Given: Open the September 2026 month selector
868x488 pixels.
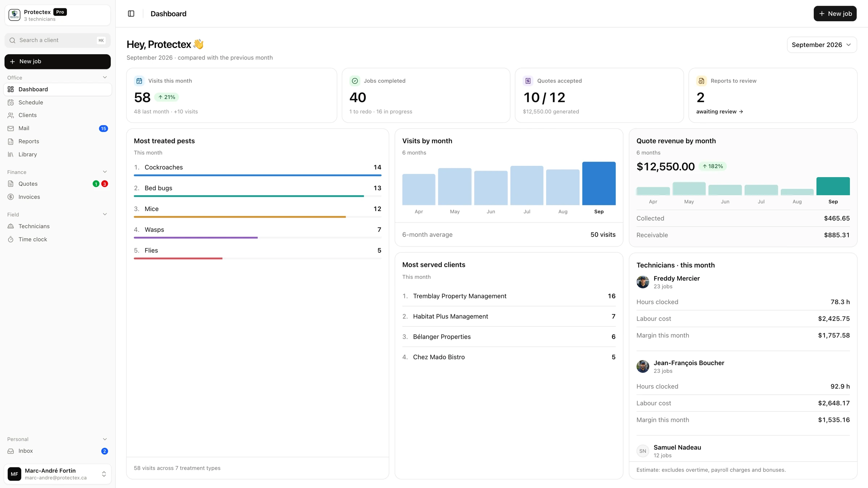Looking at the screenshot, I should pyautogui.click(x=822, y=45).
